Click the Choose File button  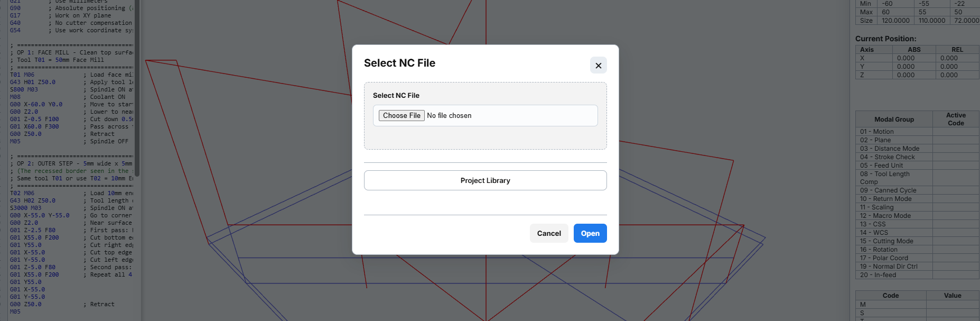(402, 115)
